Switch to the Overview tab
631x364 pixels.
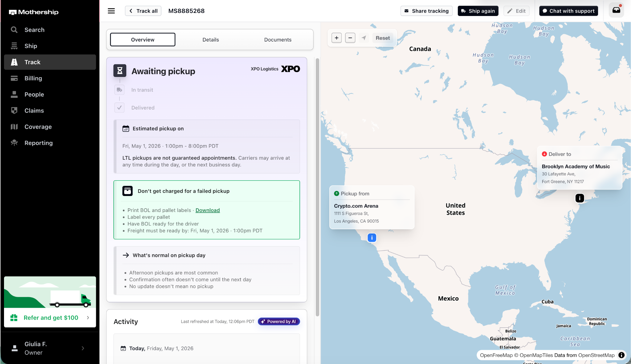coord(143,40)
